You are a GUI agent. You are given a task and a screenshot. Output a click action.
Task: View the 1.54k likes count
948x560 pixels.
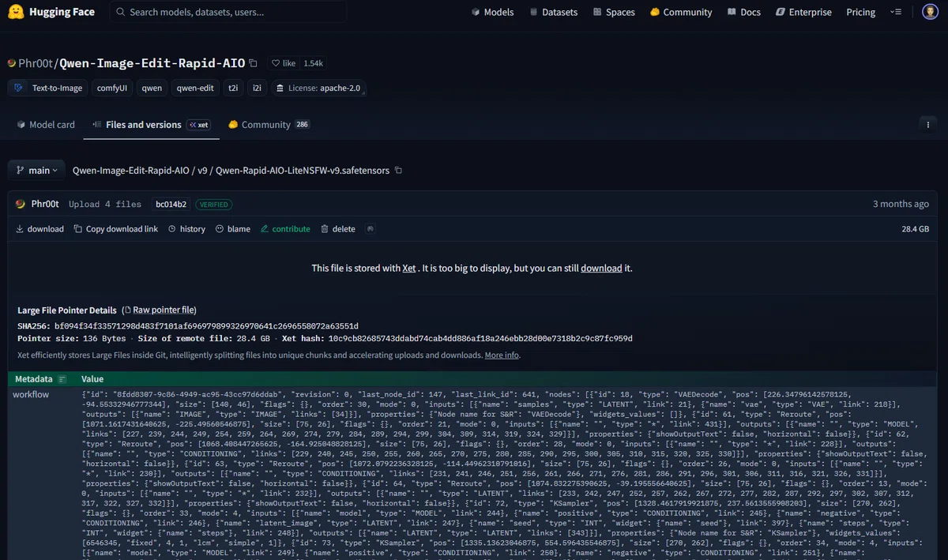[313, 63]
